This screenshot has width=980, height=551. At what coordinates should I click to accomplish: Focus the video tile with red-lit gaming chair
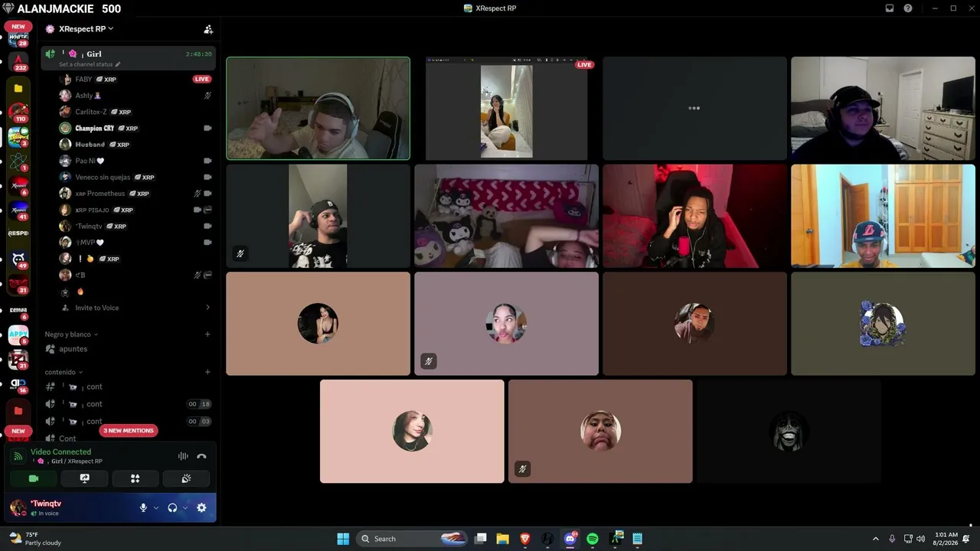[x=694, y=216]
